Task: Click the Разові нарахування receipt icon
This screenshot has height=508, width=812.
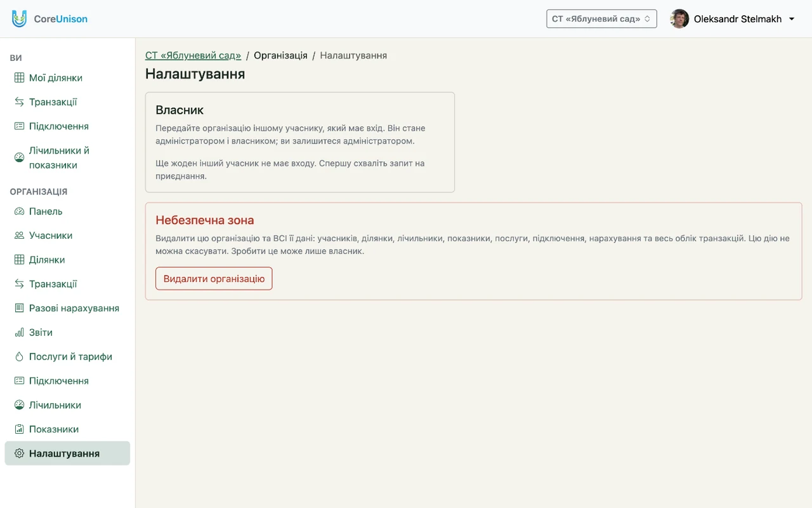Action: click(19, 309)
